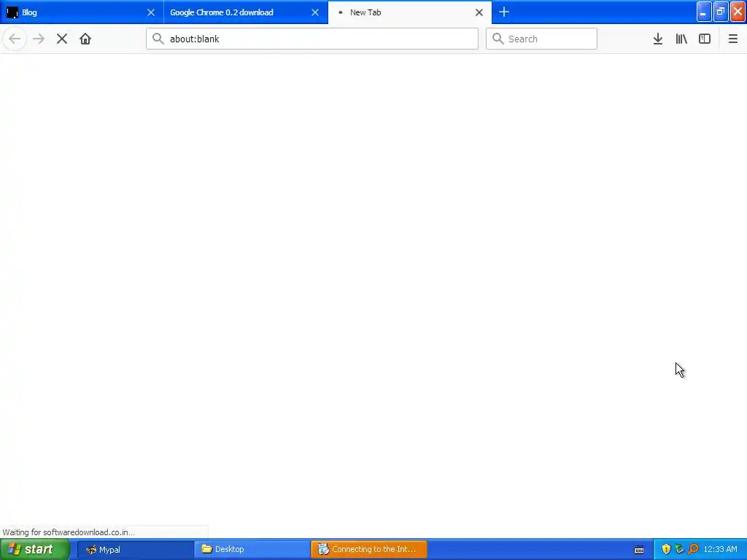Open the home page via the house icon

click(x=85, y=39)
